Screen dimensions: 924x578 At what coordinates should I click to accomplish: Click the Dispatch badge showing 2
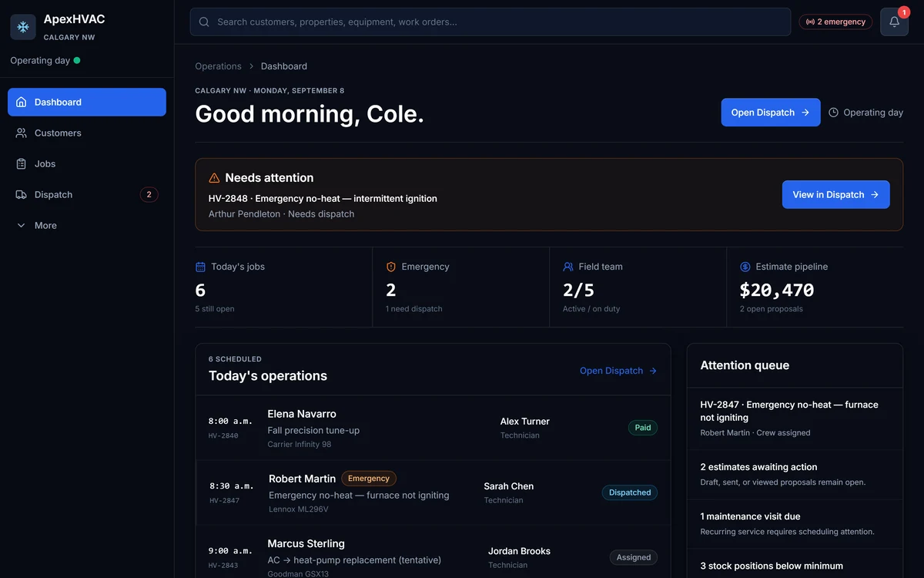click(149, 195)
